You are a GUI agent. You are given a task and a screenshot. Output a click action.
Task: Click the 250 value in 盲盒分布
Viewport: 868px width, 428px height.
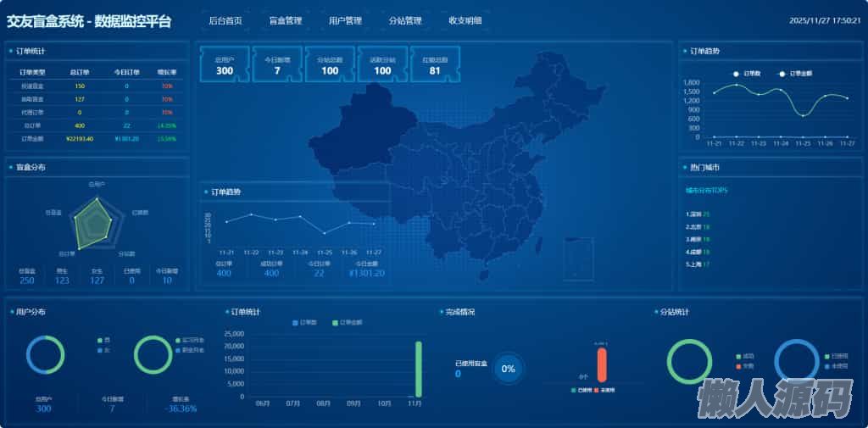tap(26, 281)
